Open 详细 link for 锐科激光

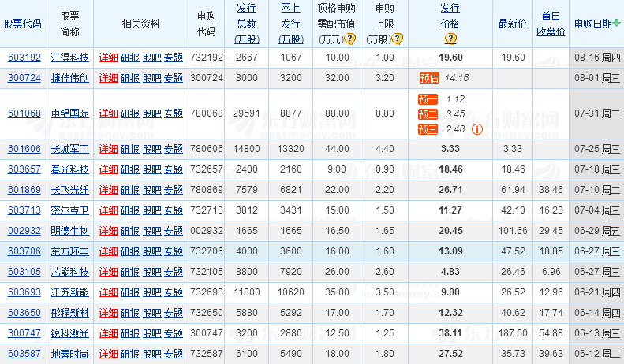coord(109,333)
